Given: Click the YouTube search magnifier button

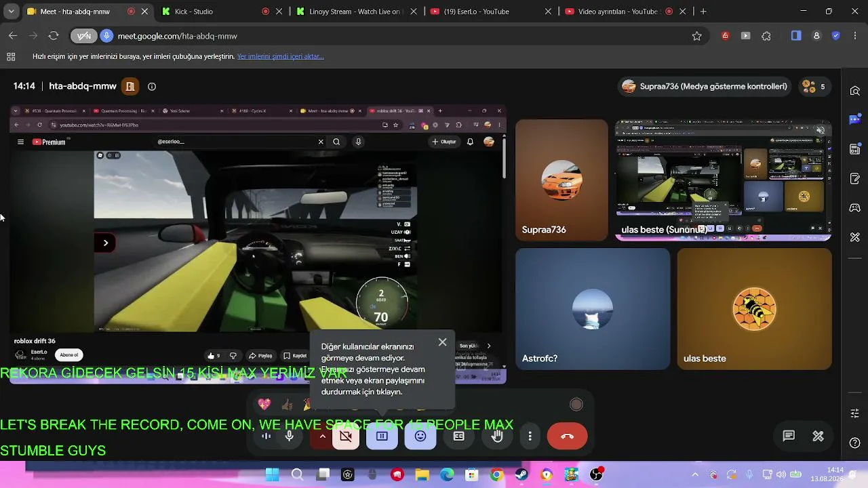Looking at the screenshot, I should click(x=336, y=142).
